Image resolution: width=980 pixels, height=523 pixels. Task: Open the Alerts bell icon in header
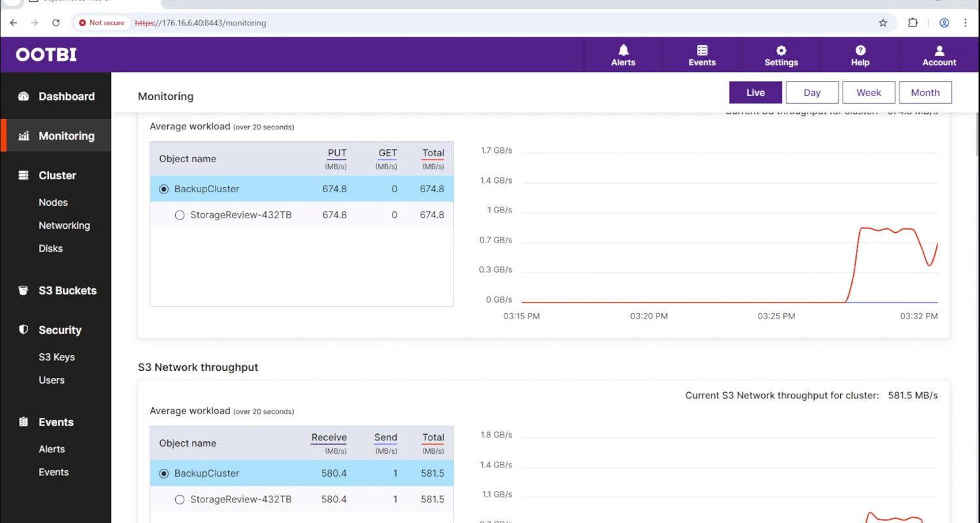coord(623,50)
